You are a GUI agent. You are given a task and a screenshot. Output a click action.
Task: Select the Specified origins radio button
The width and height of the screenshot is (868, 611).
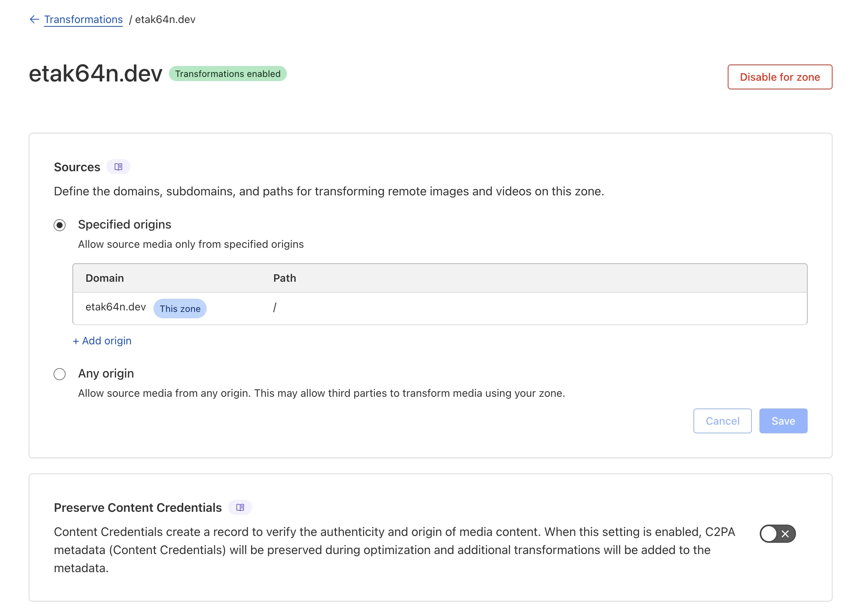60,225
